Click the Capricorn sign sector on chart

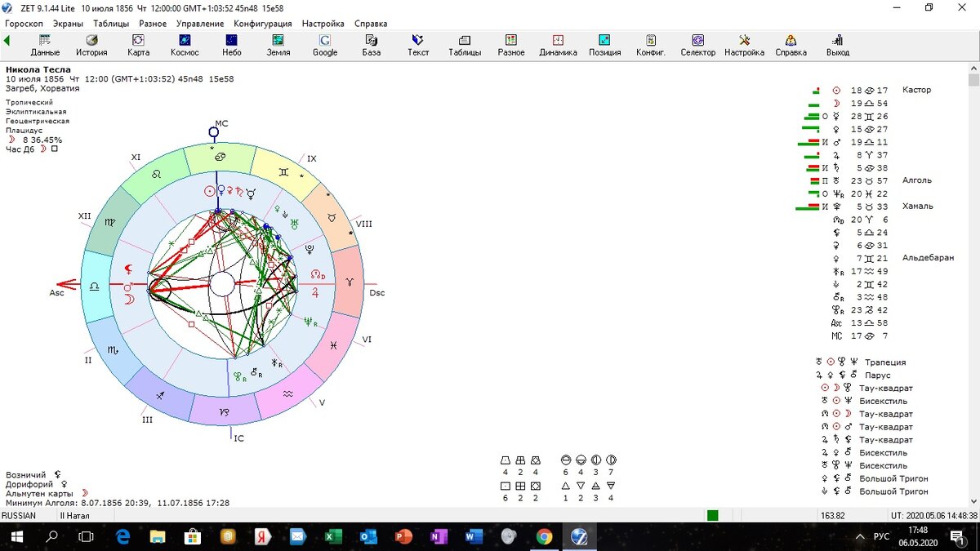click(x=223, y=411)
